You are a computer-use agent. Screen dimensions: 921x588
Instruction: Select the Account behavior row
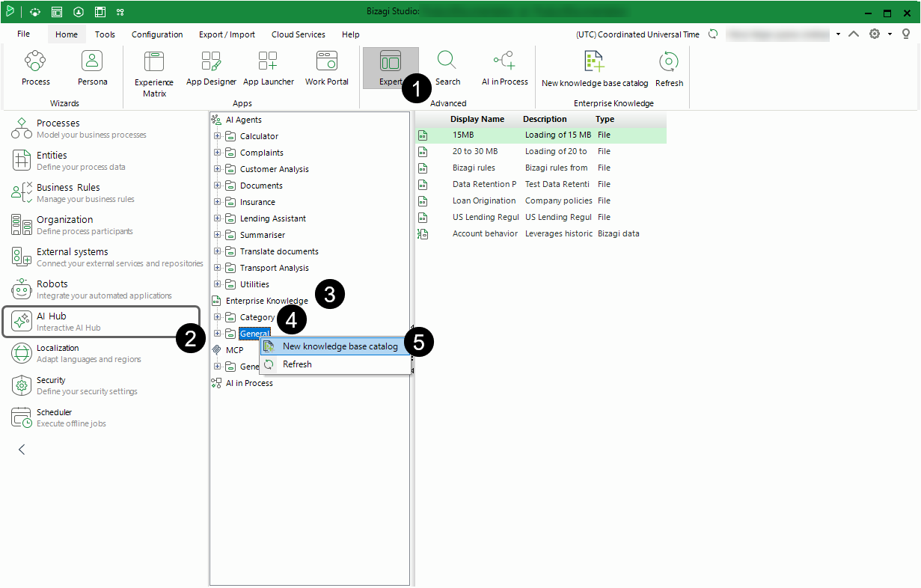point(541,233)
